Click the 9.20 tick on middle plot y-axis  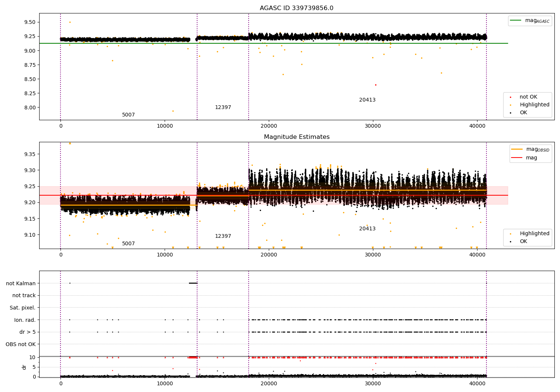[29, 203]
